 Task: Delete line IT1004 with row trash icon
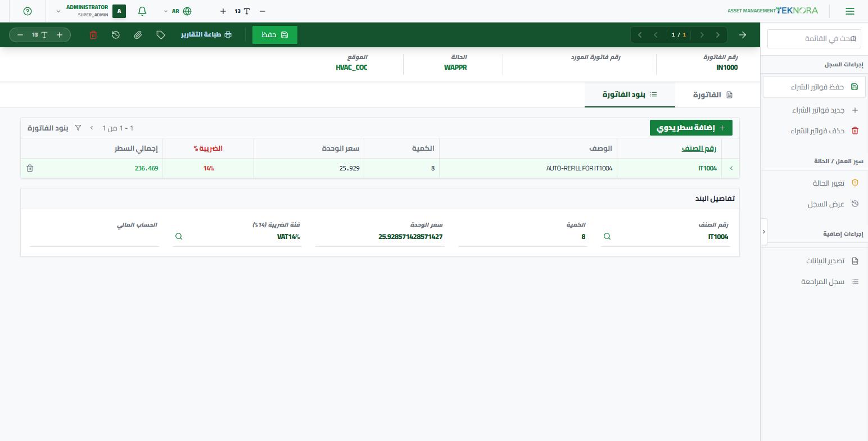[30, 168]
